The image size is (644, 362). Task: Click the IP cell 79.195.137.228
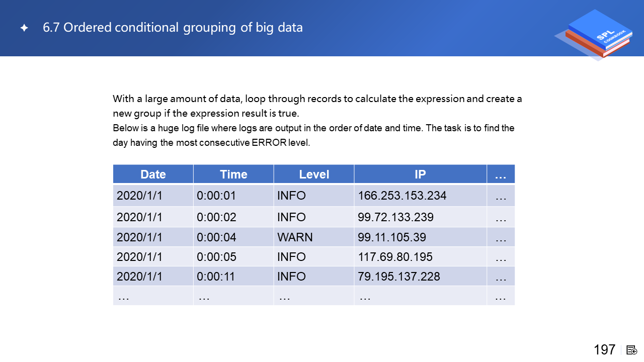398,277
